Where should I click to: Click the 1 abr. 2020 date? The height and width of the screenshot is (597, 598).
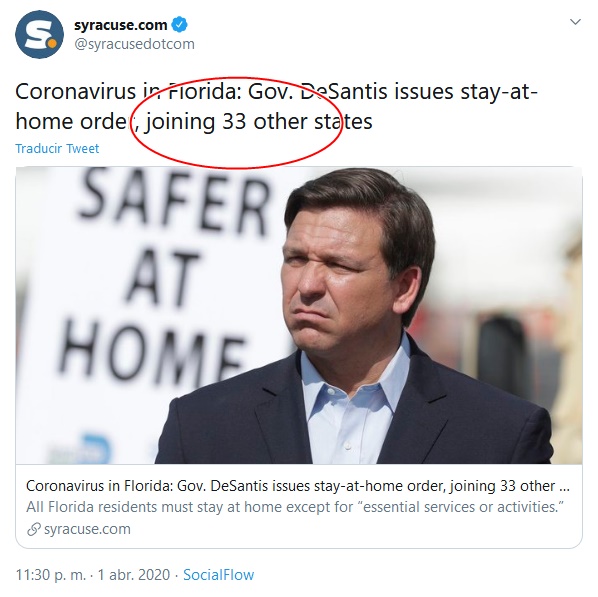tap(133, 575)
